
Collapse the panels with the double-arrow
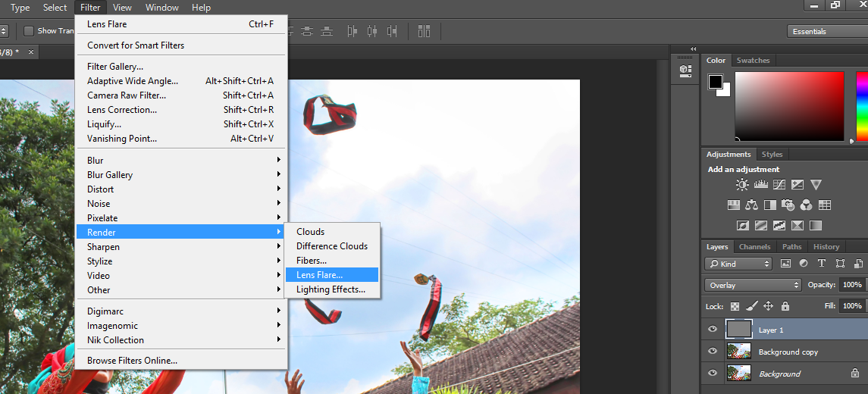point(694,49)
